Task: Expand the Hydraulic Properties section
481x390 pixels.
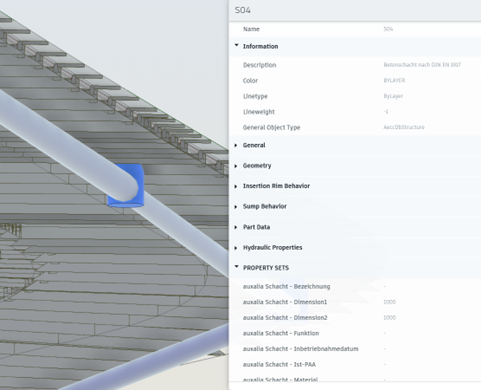Action: coord(236,248)
